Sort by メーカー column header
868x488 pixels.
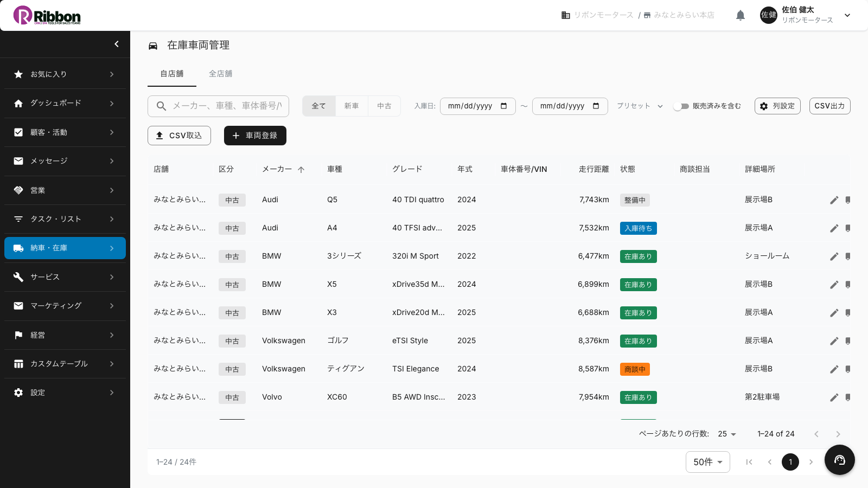(277, 169)
